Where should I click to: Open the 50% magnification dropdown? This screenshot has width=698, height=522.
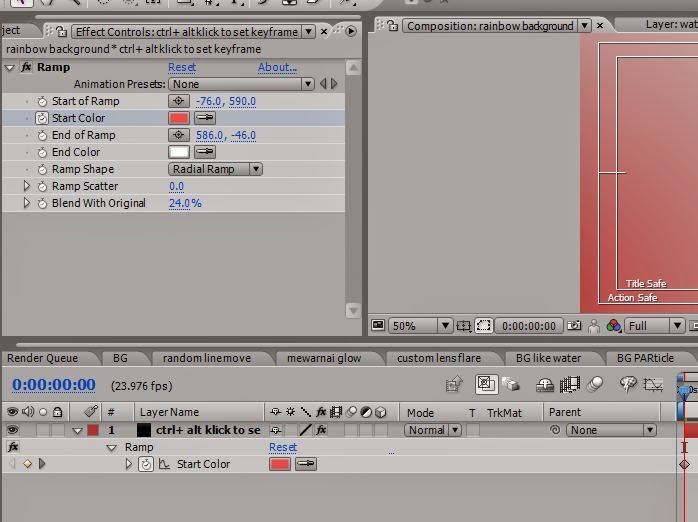click(x=419, y=326)
